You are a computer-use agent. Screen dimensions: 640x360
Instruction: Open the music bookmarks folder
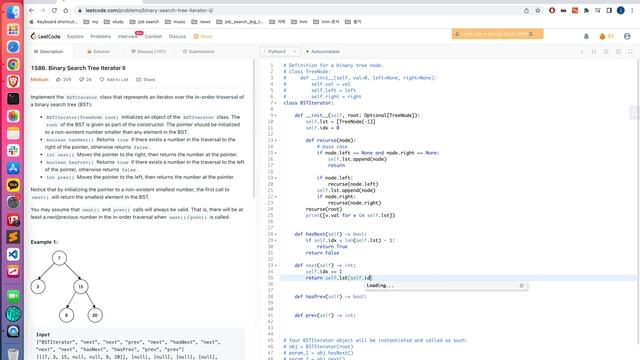click(176, 22)
